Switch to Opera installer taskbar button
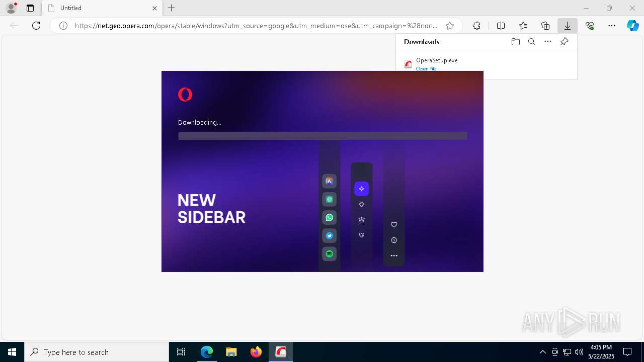 coord(281,352)
